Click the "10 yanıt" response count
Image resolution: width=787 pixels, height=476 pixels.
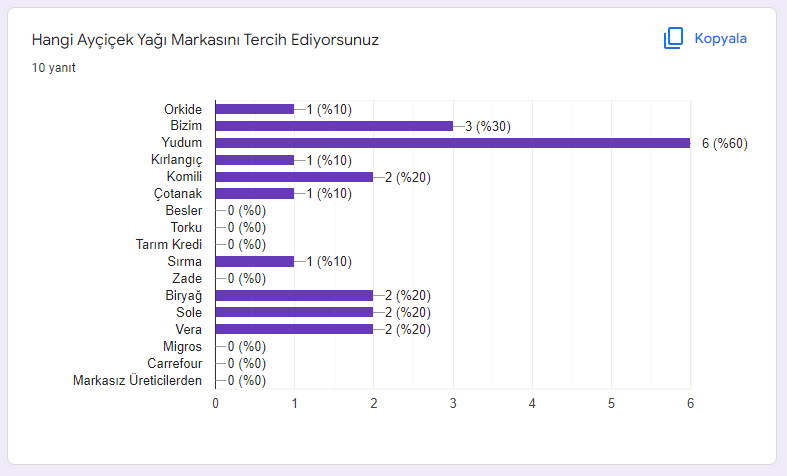[54, 69]
